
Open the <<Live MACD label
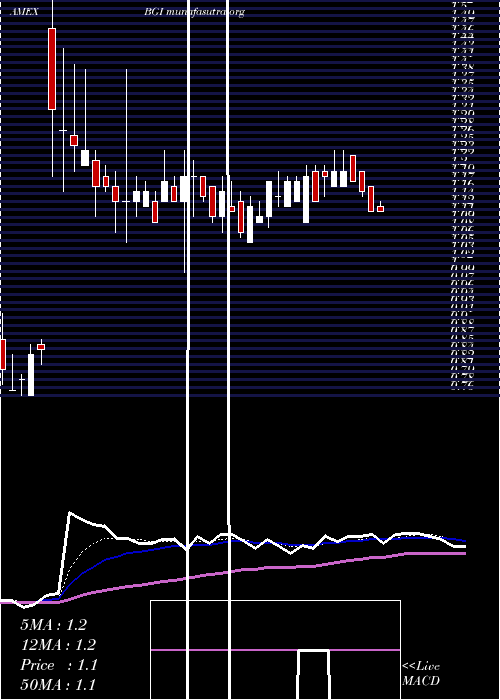tap(421, 674)
